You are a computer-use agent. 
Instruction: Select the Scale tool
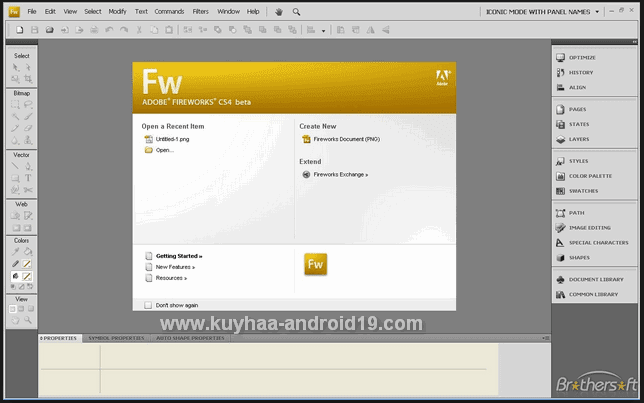click(16, 78)
